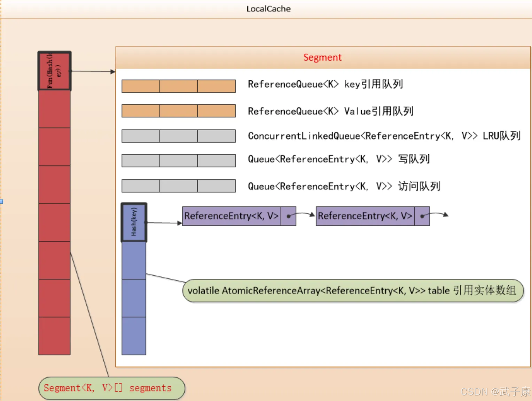Click the Hash(key) blue header cell
Viewport: 532px width, 401px height.
(x=134, y=221)
